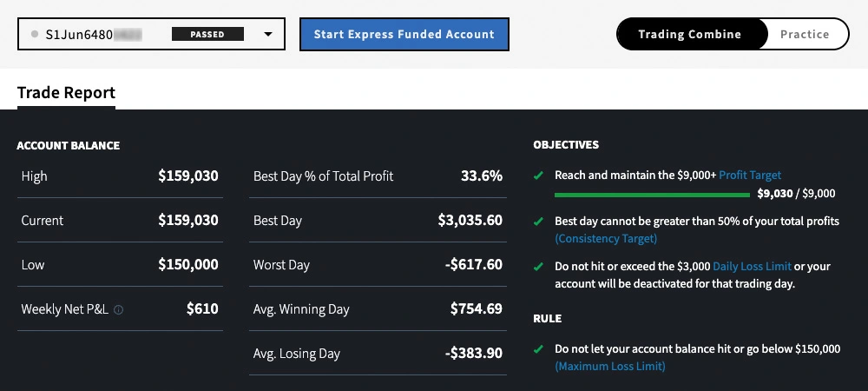Screen dimensions: 868x391
Task: Switch to Practice mode
Action: point(805,35)
